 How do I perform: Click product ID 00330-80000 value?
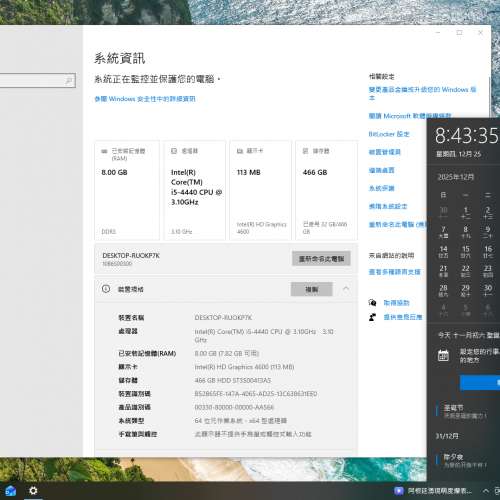234,407
